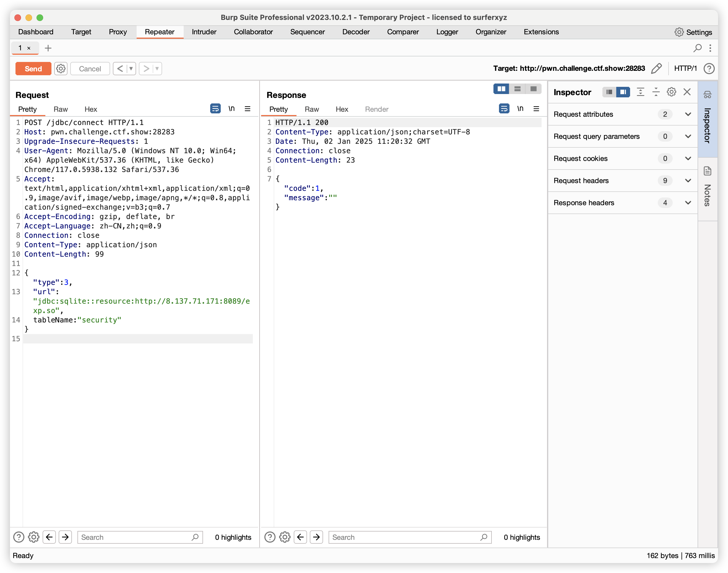This screenshot has height=573, width=728.
Task: Switch to the Intruder tab
Action: point(204,32)
